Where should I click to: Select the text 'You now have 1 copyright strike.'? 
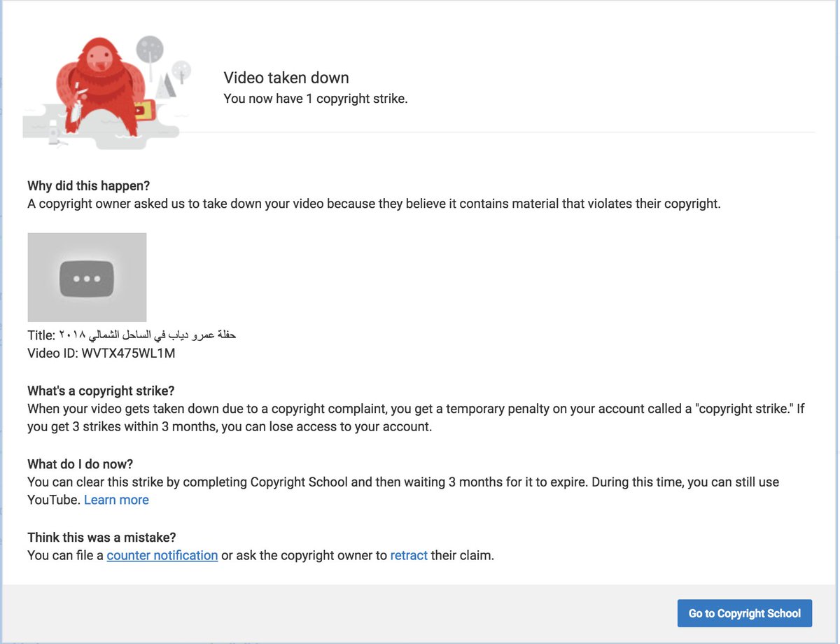pos(316,99)
